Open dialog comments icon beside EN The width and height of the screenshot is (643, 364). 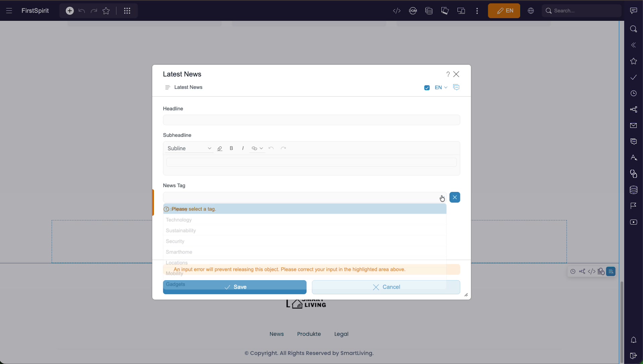click(x=456, y=87)
